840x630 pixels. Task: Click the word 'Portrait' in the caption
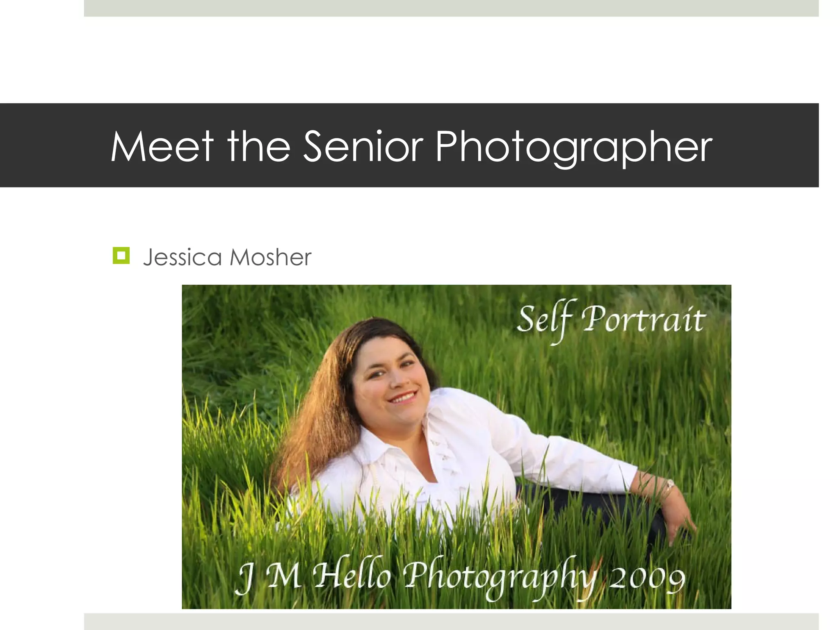coord(644,319)
